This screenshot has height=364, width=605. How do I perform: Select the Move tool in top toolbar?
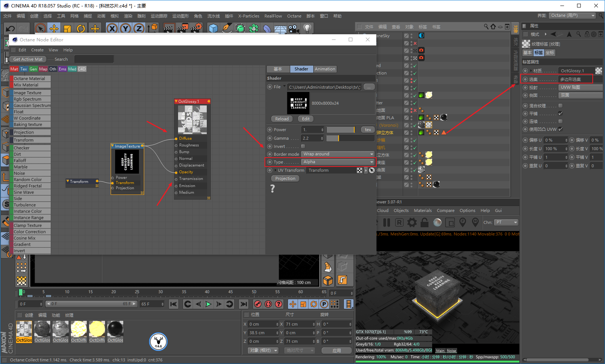(x=54, y=29)
